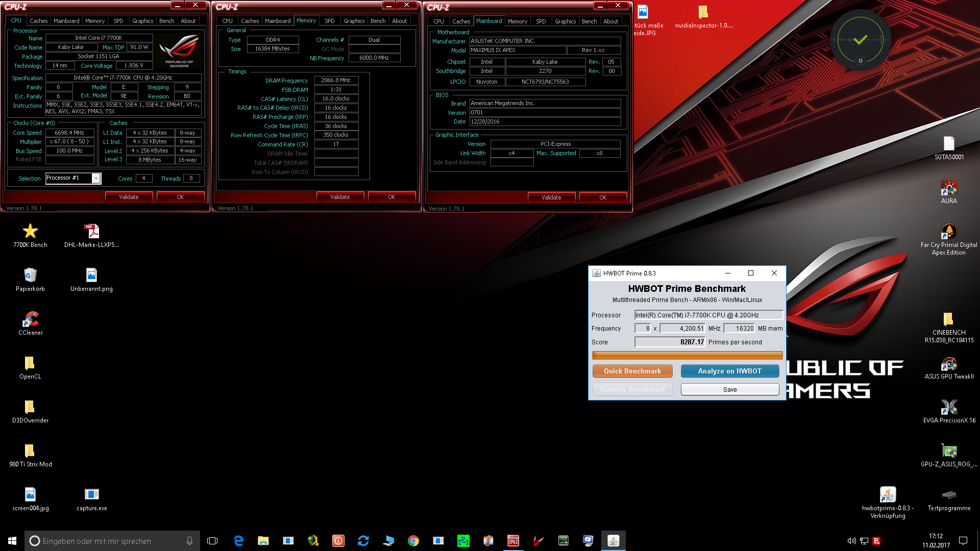Image resolution: width=980 pixels, height=551 pixels.
Task: Open Graphics tab in CPU-Z Memory window
Action: pyautogui.click(x=354, y=21)
